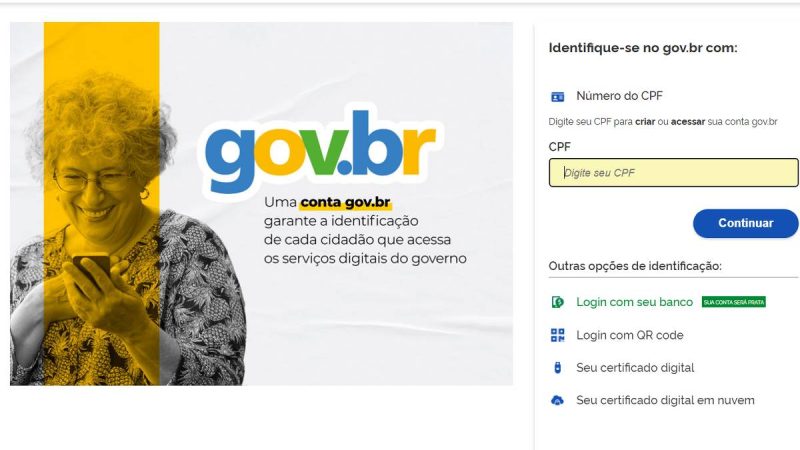Click the 'Outras opções de identificação:' heading
This screenshot has width=800, height=450.
pyautogui.click(x=635, y=266)
